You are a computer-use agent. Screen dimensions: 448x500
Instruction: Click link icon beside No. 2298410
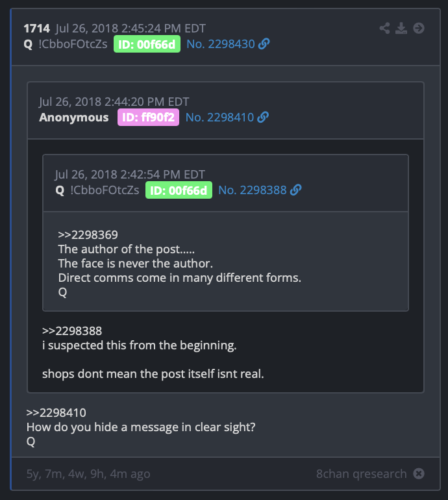coord(263,117)
